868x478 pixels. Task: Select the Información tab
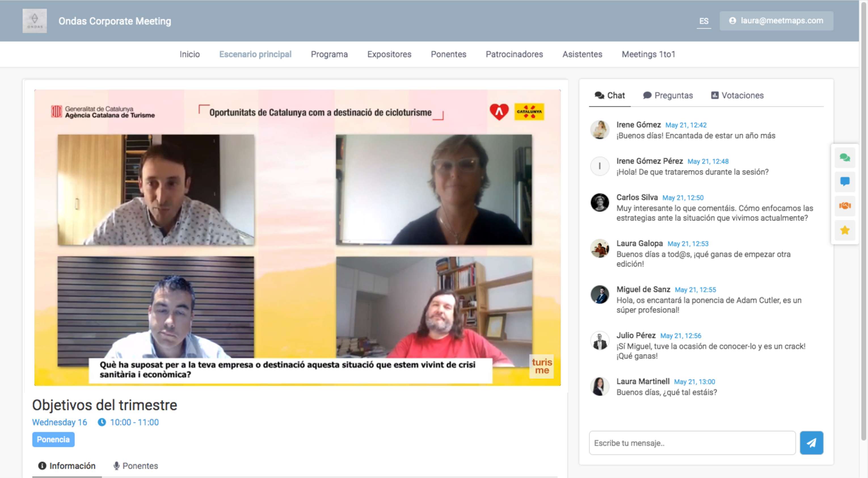pos(67,466)
